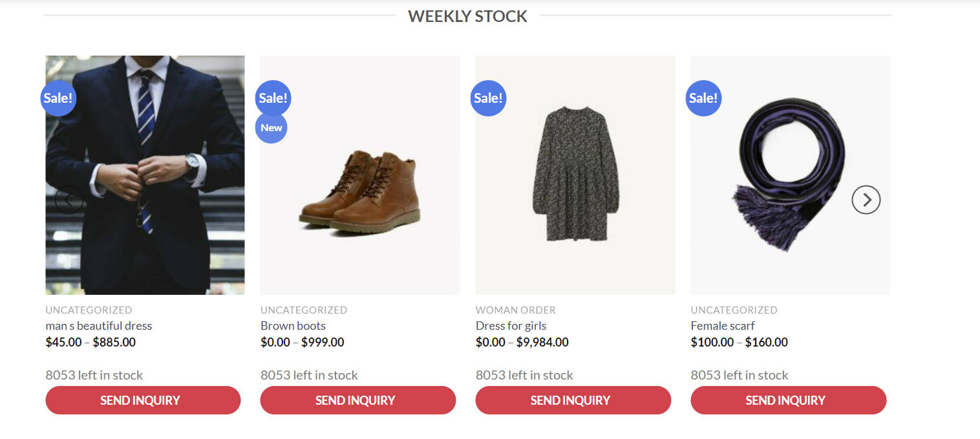Open the 'Female scarf' title link
980x439 pixels.
coord(723,326)
